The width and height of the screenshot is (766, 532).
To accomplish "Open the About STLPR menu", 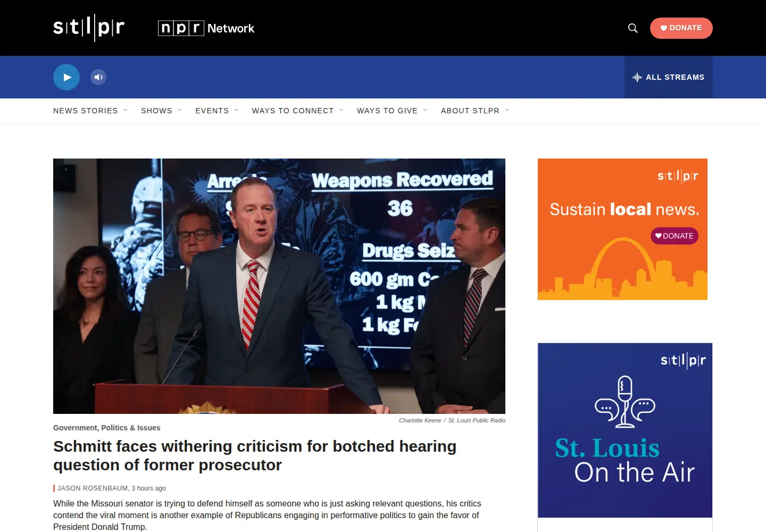I will (x=470, y=111).
